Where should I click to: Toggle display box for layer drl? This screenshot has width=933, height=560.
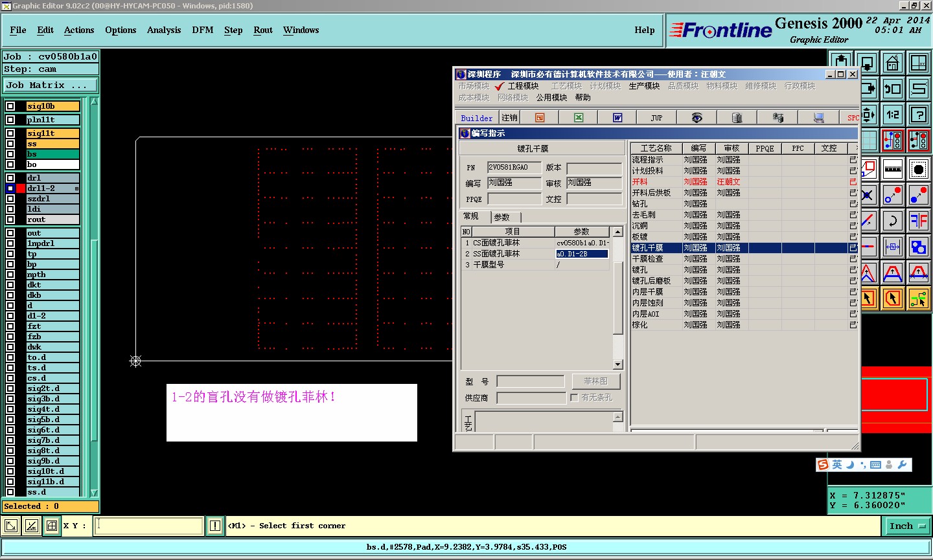point(10,178)
